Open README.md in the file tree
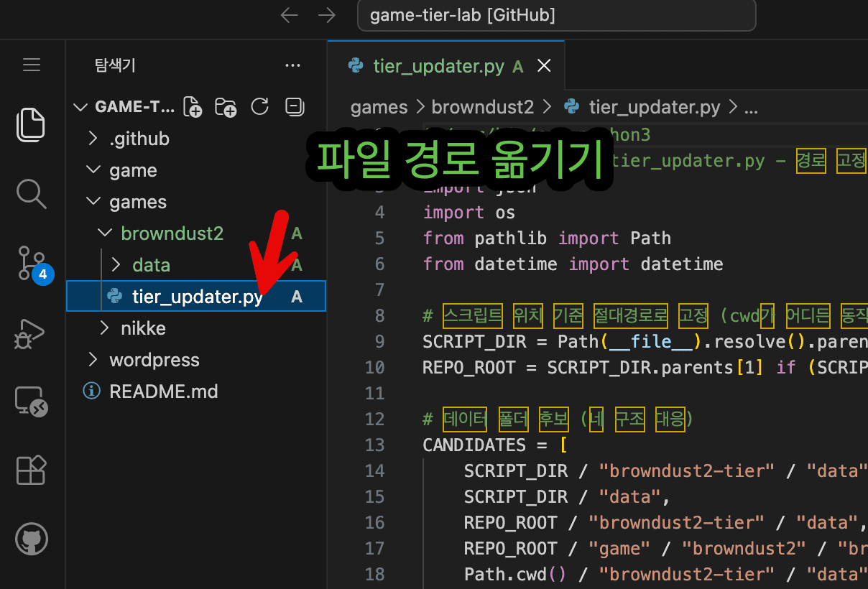The image size is (868, 589). click(x=195, y=391)
